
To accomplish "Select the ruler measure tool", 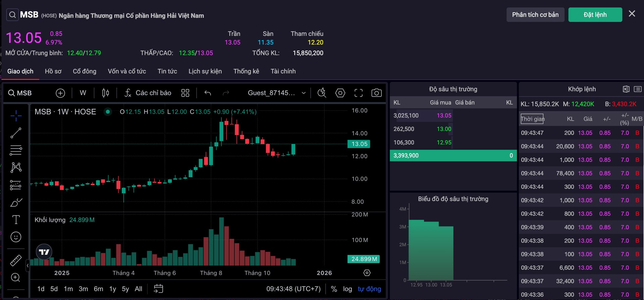I will click(x=16, y=260).
